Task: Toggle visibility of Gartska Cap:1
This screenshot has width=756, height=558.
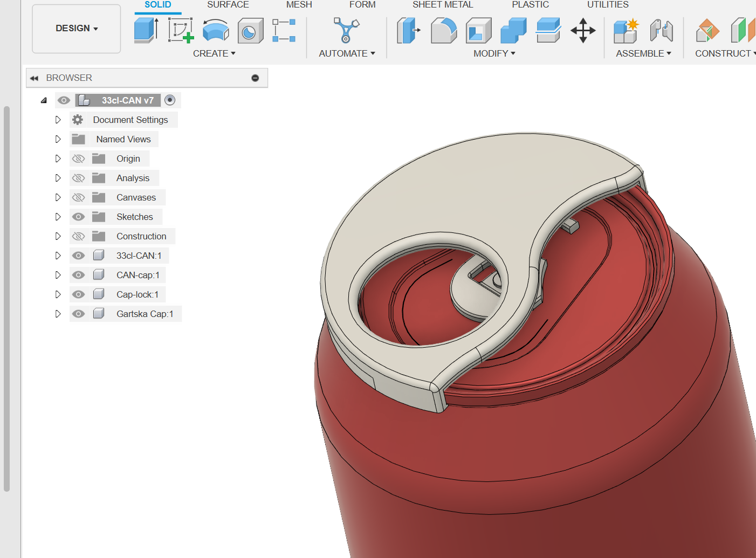Action: 78,313
